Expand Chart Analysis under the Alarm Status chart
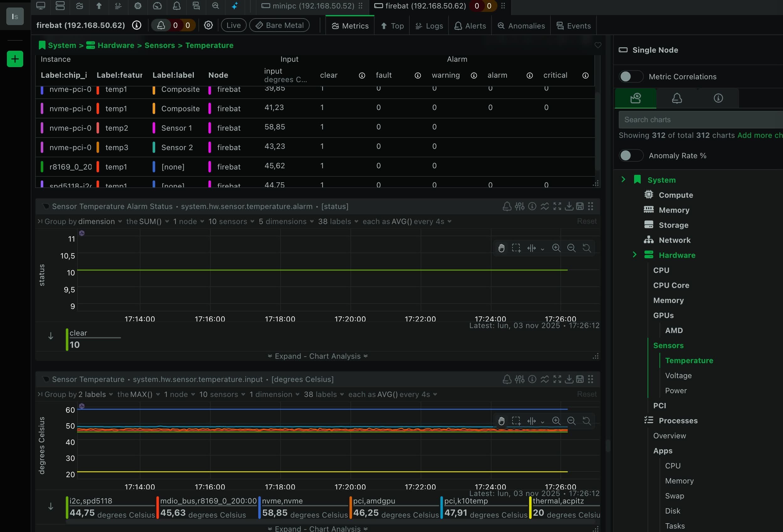This screenshot has width=783, height=532. pyautogui.click(x=318, y=356)
